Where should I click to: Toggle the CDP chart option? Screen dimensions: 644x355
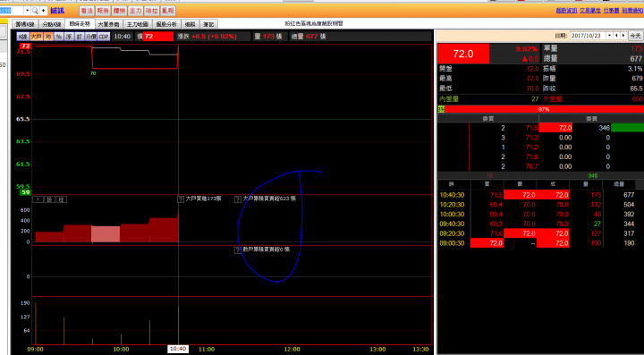click(104, 37)
